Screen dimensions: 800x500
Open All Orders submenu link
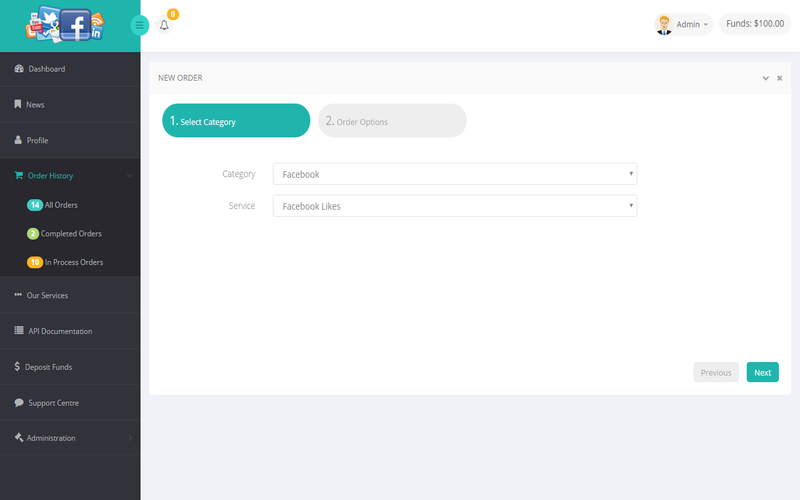[61, 205]
